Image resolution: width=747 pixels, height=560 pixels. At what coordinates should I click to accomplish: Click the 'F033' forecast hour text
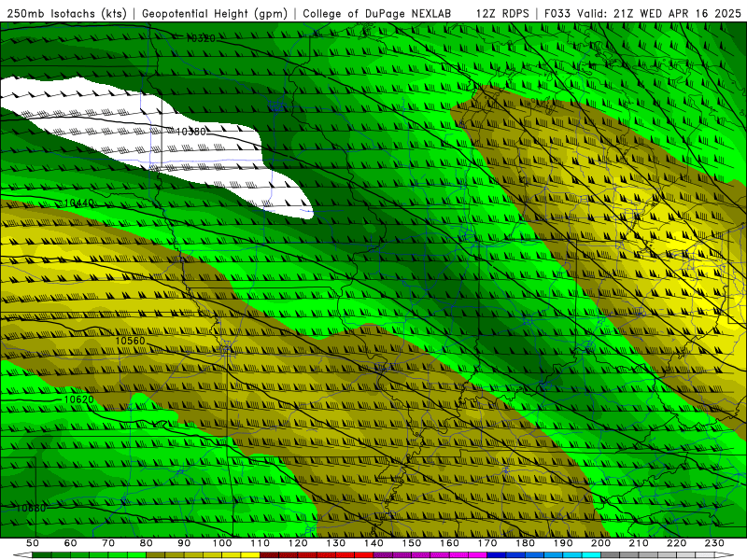[557, 14]
